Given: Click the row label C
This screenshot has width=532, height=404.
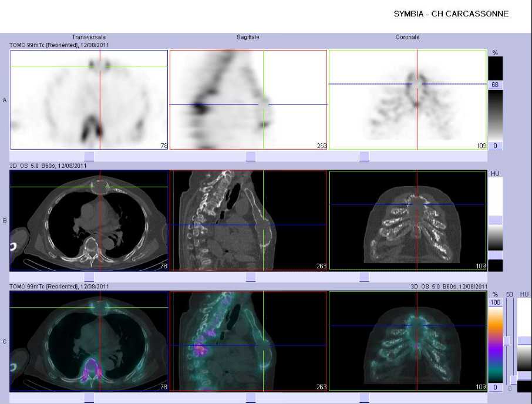Looking at the screenshot, I should (x=5, y=341).
